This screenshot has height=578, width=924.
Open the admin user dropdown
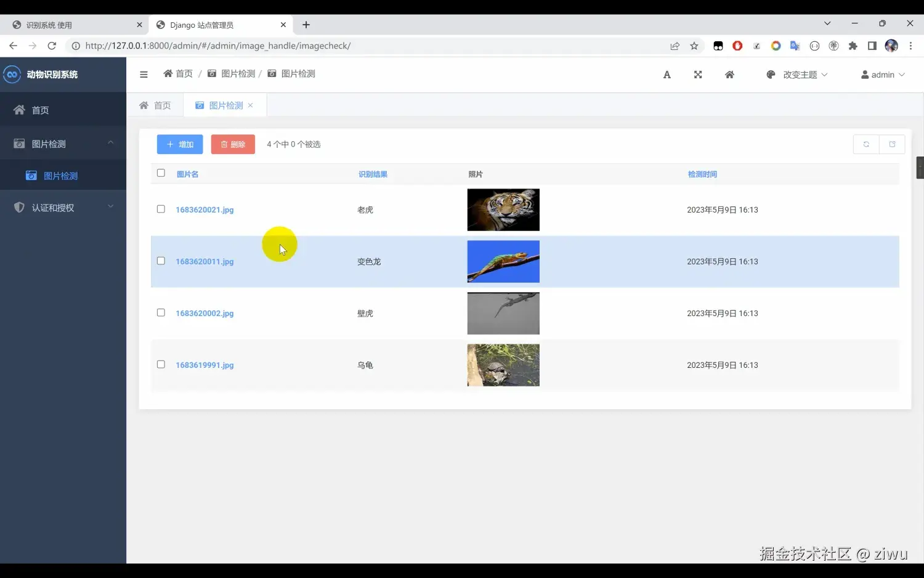(x=883, y=75)
